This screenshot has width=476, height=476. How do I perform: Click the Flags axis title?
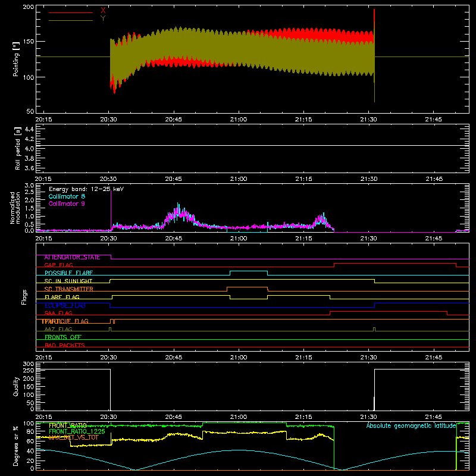click(24, 297)
